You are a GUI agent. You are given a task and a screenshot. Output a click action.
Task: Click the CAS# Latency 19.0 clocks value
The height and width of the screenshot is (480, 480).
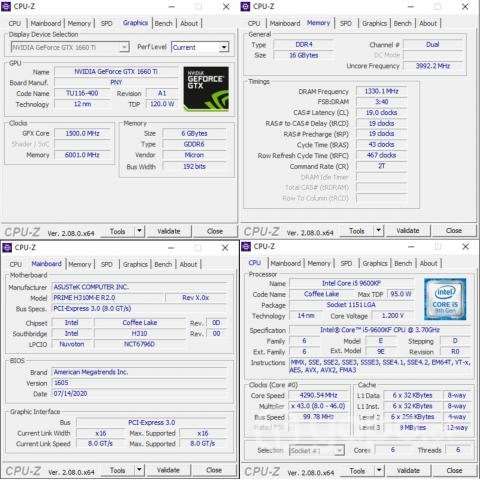pyautogui.click(x=382, y=112)
